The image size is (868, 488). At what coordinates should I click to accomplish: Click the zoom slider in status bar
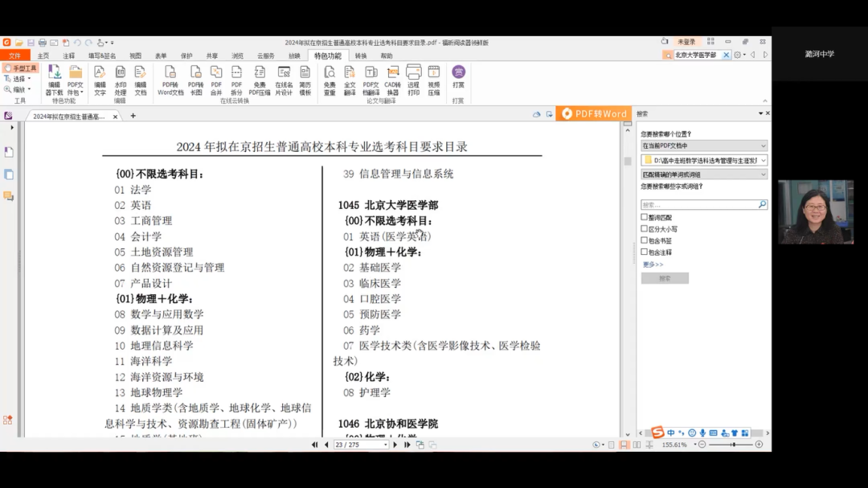(x=731, y=445)
